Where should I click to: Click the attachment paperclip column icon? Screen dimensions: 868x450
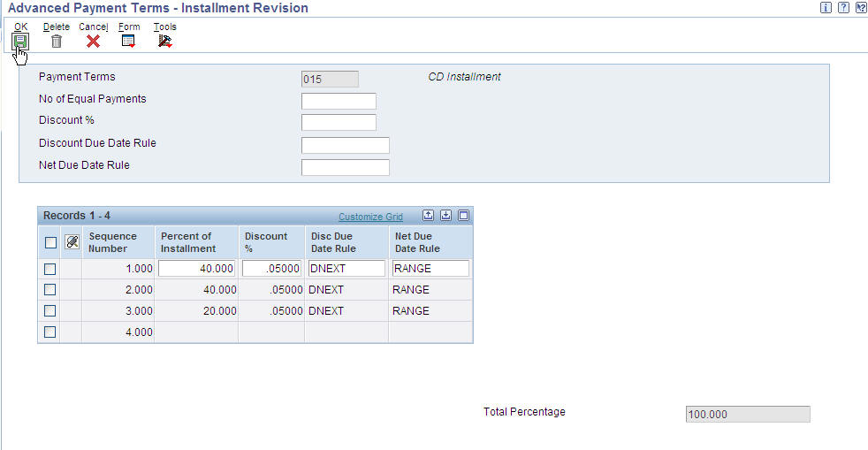[x=72, y=242]
